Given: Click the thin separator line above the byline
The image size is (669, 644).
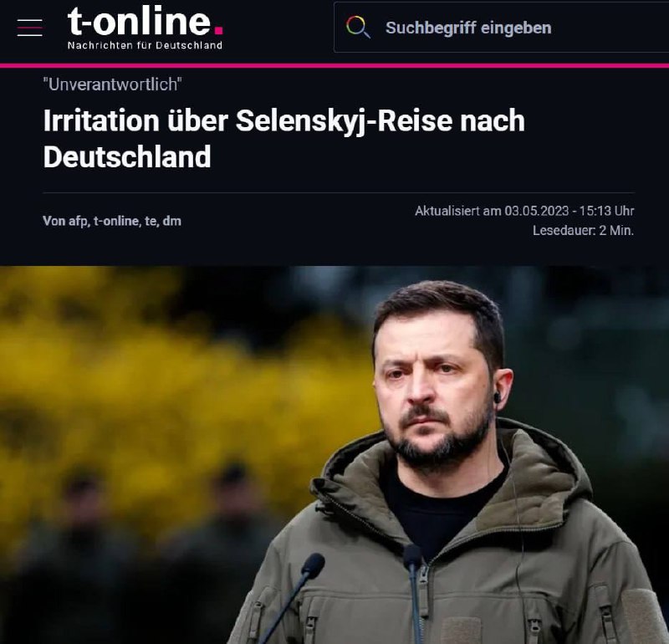Looking at the screenshot, I should pyautogui.click(x=339, y=192).
